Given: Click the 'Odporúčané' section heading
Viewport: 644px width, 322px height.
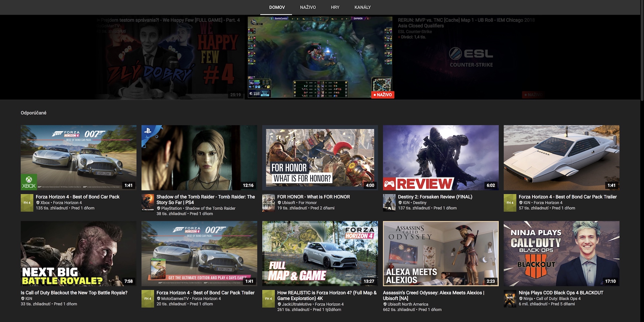Looking at the screenshot, I should (x=34, y=113).
